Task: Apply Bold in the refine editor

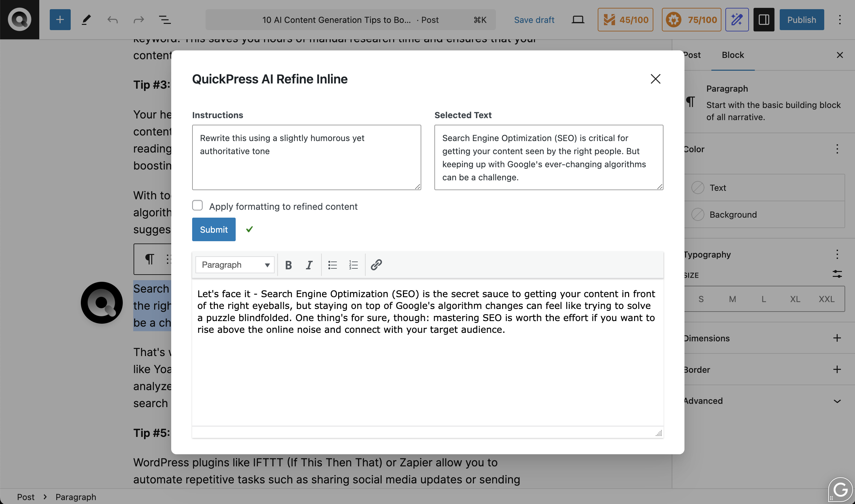Action: point(288,265)
